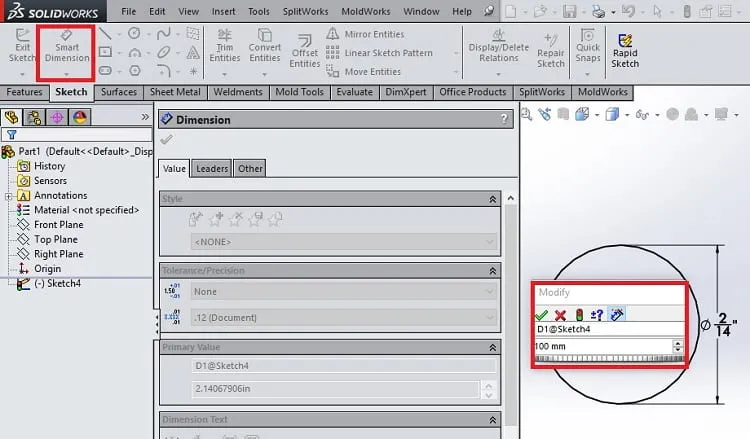Select the Sketch Fillet tool
The height and width of the screenshot is (439, 750).
[x=164, y=71]
